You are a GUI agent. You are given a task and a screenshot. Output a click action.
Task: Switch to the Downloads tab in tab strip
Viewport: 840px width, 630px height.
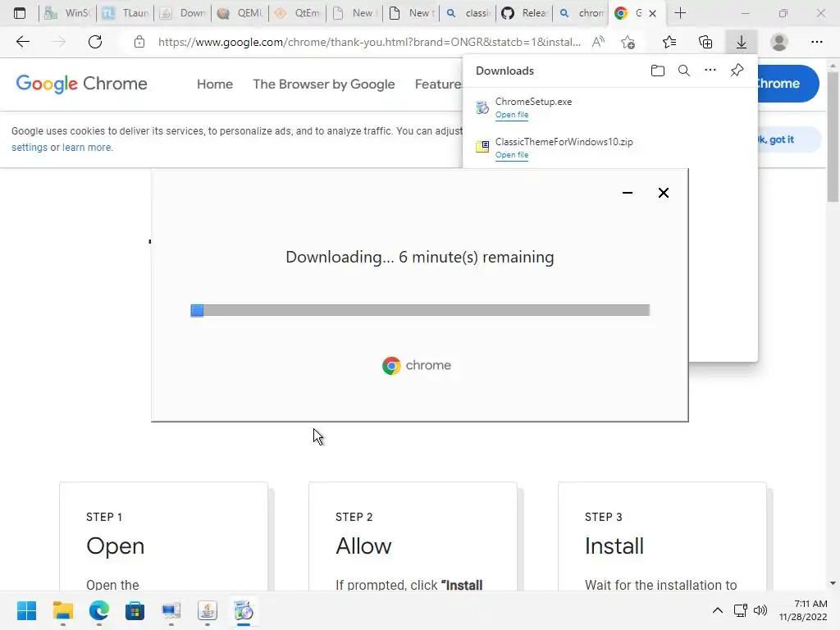(x=183, y=13)
